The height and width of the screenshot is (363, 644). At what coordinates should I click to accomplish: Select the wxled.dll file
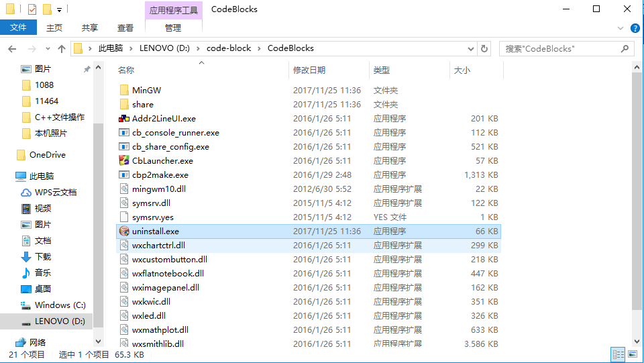(309, 316)
